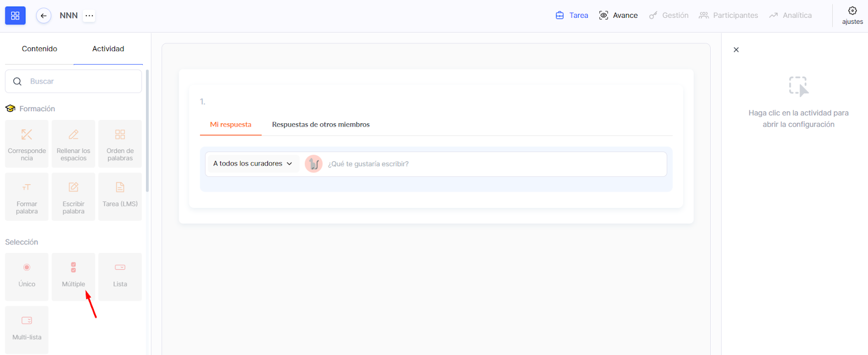Choose the Lista selection activity
The image size is (868, 355).
[x=120, y=276]
